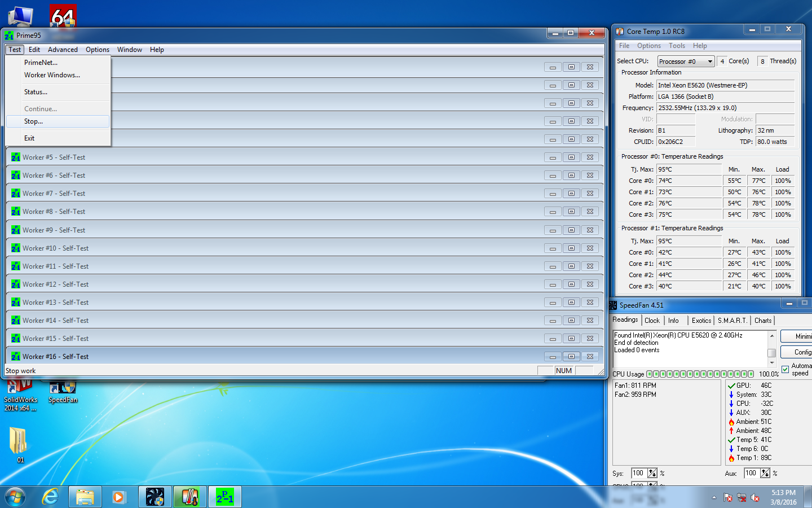Toggle Automatic fan speed checkbox in SpeedFan

[785, 369]
